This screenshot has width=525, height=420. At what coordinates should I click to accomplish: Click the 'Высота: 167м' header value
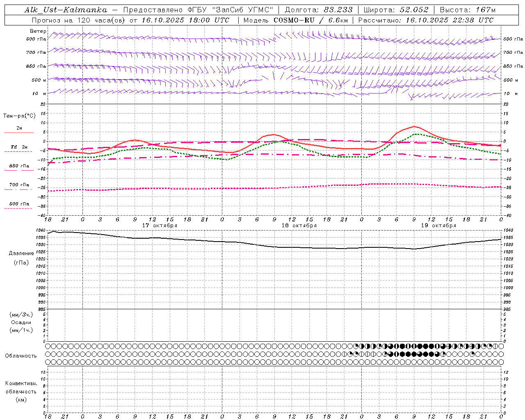click(468, 10)
